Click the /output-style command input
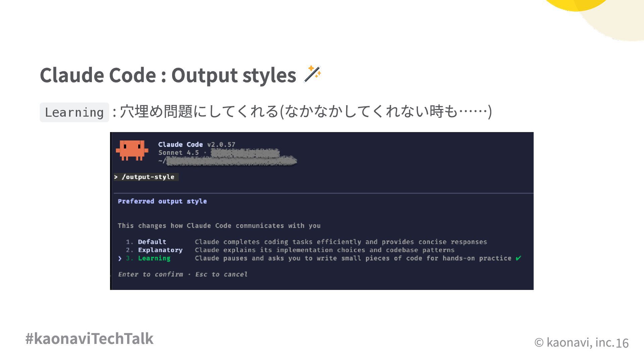This screenshot has height=362, width=644. [x=148, y=177]
